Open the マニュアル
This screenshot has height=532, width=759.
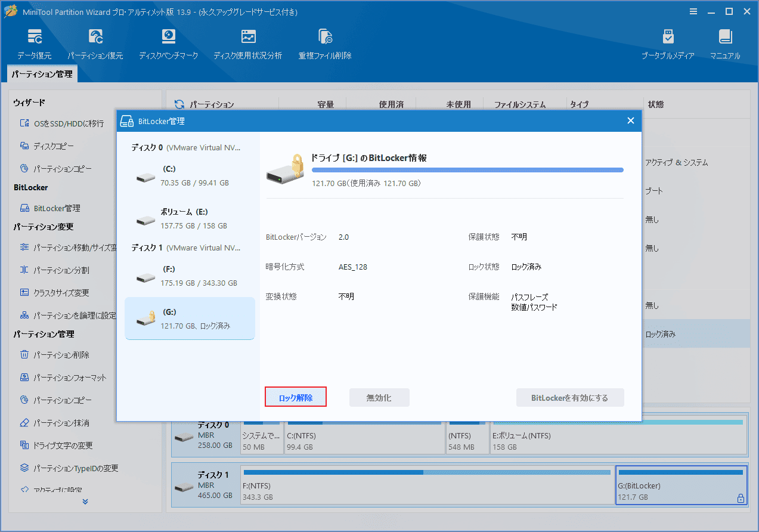coord(725,44)
